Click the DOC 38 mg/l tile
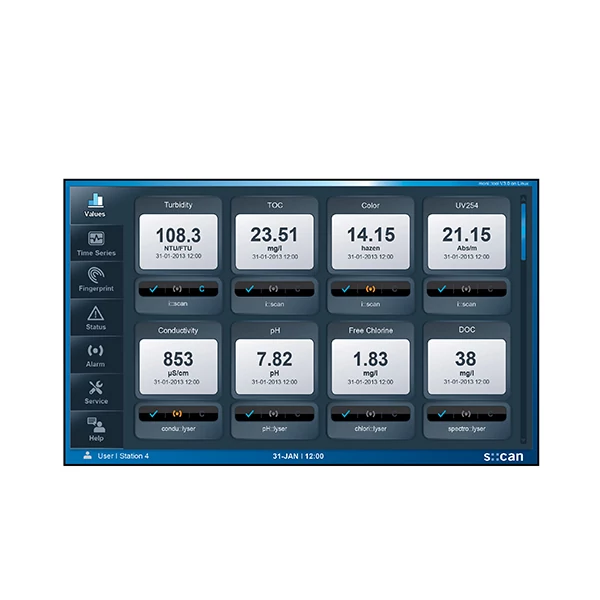The width and height of the screenshot is (600, 600). click(x=466, y=366)
